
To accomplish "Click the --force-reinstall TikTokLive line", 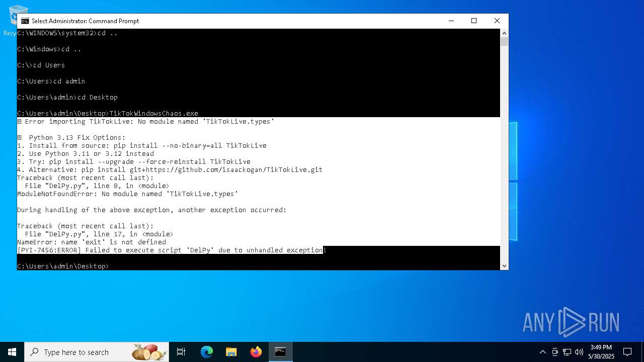I will pyautogui.click(x=134, y=161).
